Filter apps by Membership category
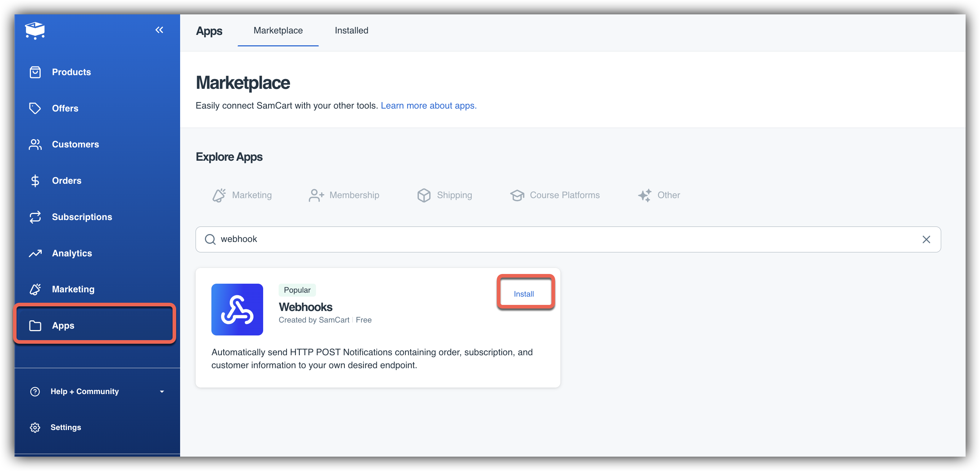 [x=344, y=195]
